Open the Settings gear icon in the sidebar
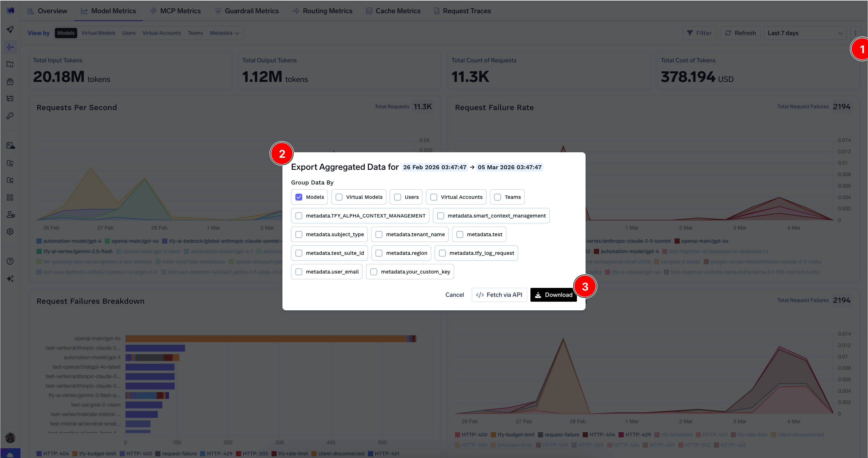Screen dimensions: 868x458 (10, 231)
